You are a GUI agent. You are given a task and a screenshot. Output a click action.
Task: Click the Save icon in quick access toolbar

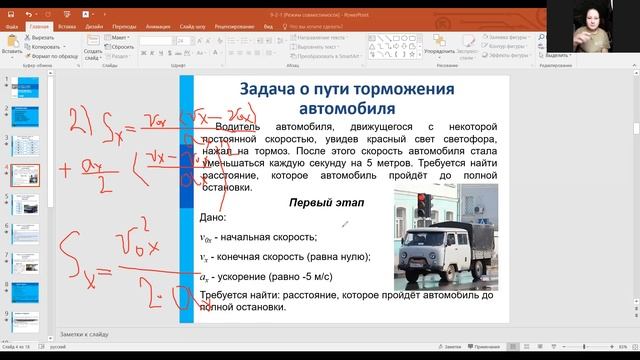click(x=11, y=14)
